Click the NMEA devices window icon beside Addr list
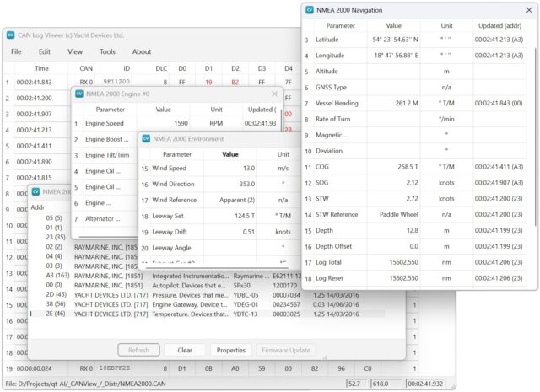Viewport: 540px width, 392px height. [x=35, y=191]
